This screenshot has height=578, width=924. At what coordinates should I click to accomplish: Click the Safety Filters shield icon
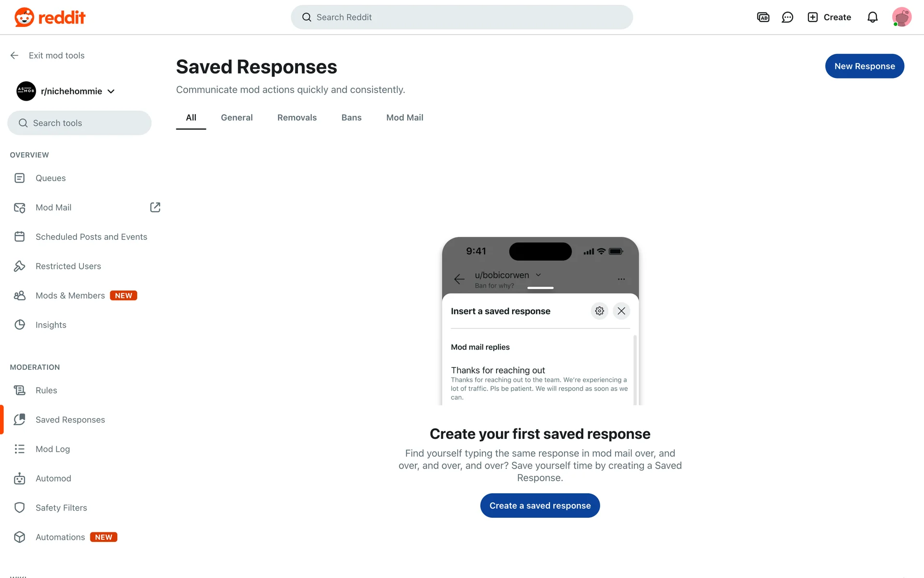click(x=20, y=508)
